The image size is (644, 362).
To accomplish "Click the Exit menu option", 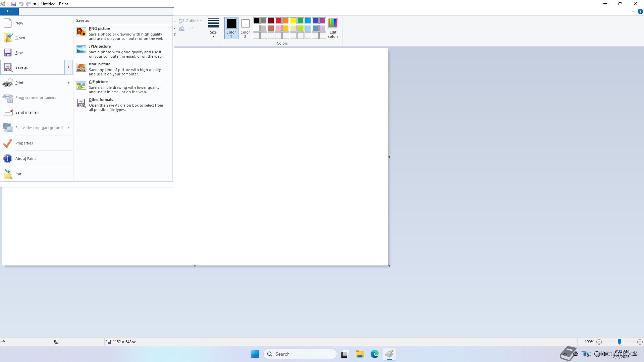I will [18, 174].
